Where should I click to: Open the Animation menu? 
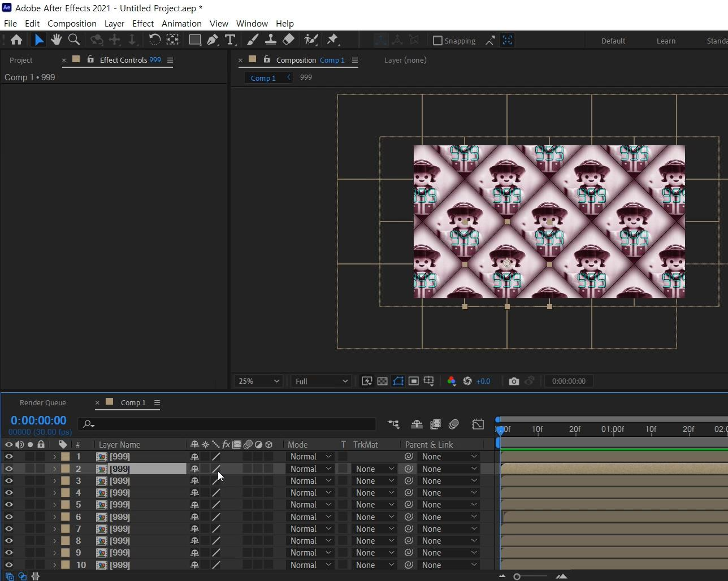[181, 23]
